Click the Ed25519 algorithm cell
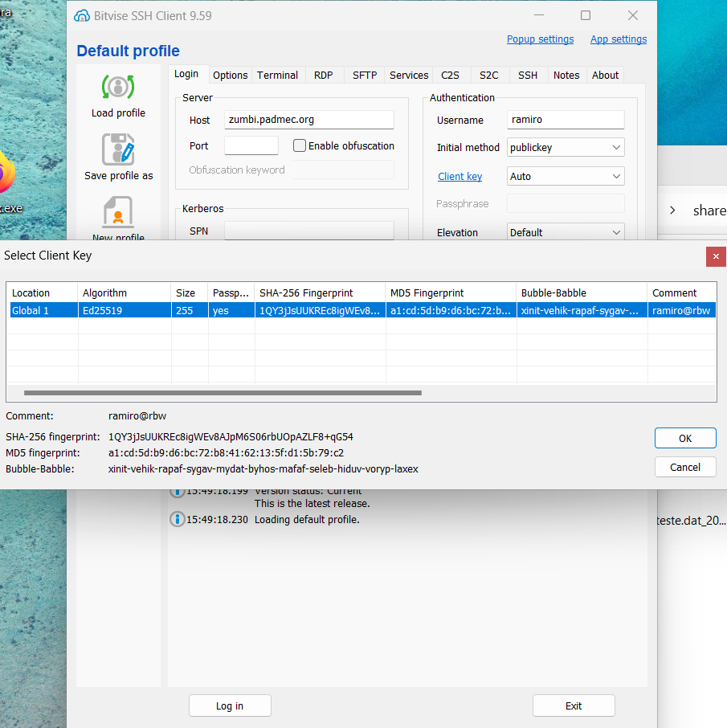 (x=125, y=310)
